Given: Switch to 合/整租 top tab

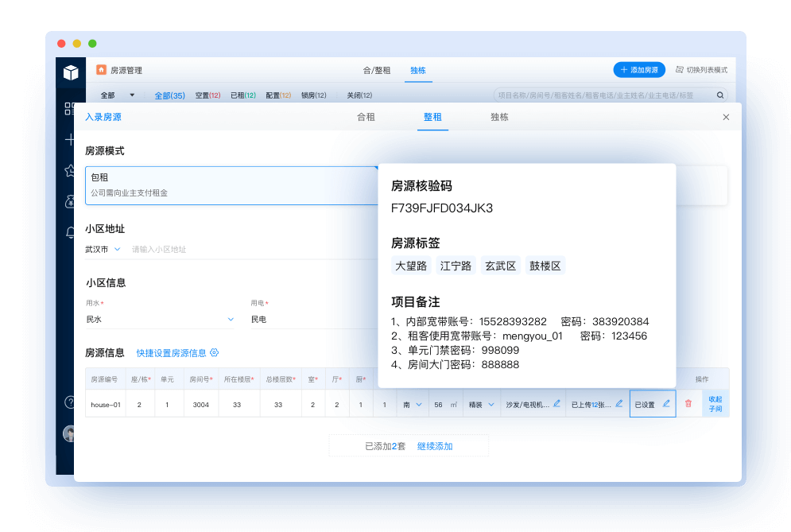Looking at the screenshot, I should (x=376, y=70).
